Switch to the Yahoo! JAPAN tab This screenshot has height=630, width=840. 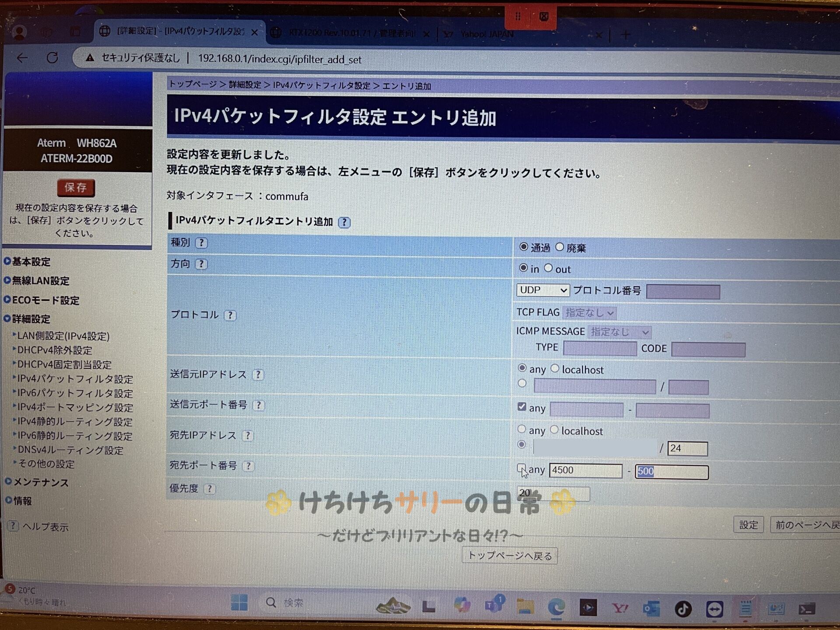coord(486,34)
